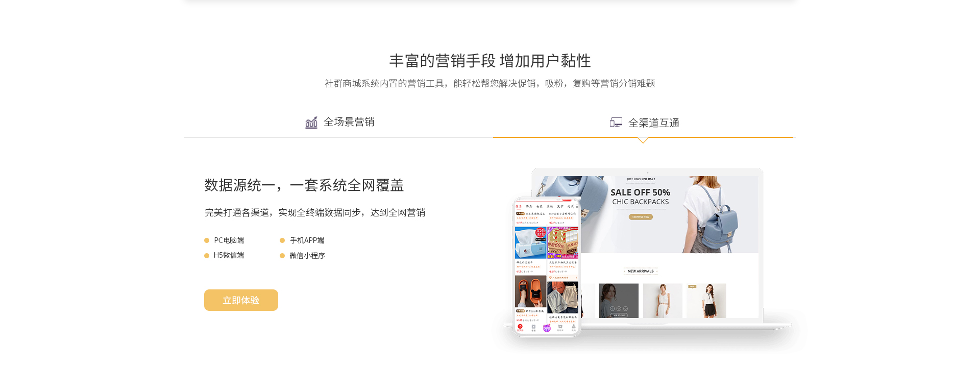Select the 全渠道互通 tab
Screen dimensions: 980x368
644,122
